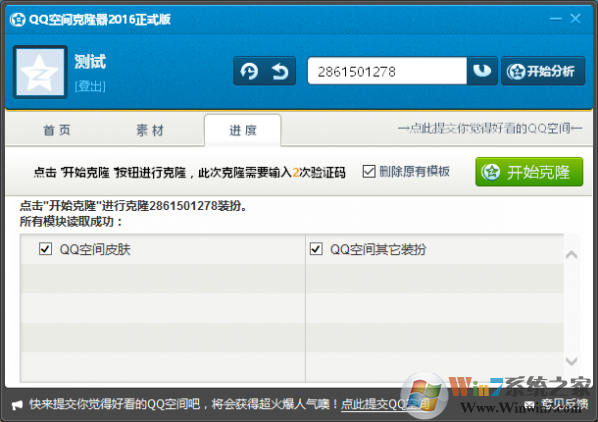Click the 点击"开始克隆"进行克隆2861501278装扮 text
This screenshot has width=598, height=422.
coord(134,206)
